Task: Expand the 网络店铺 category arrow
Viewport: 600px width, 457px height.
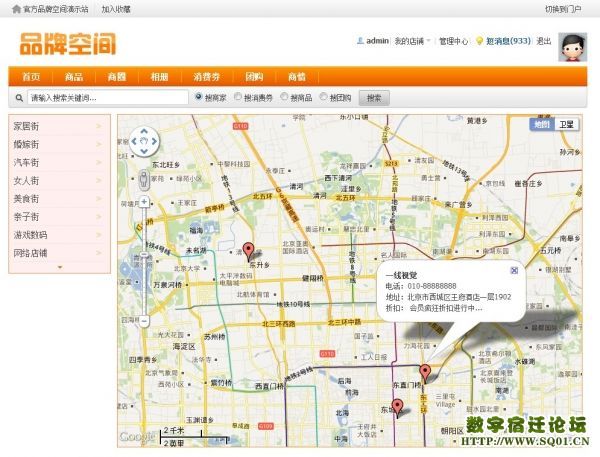Action: pos(99,253)
